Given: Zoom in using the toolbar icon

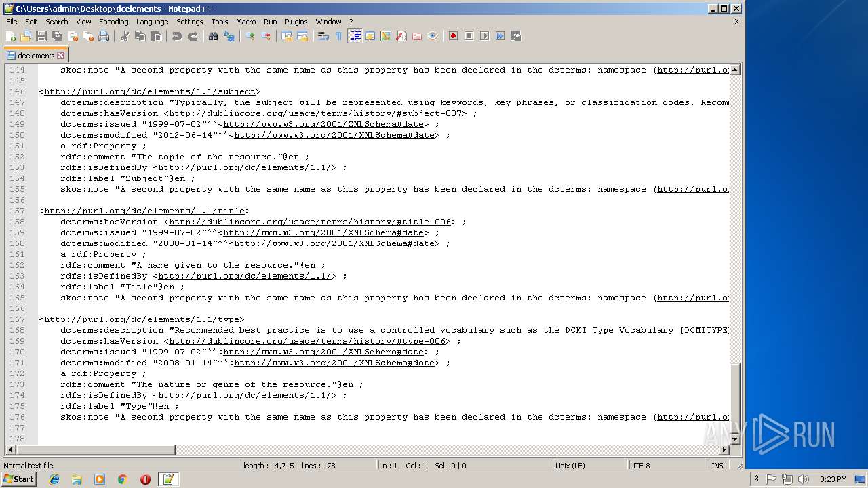Looking at the screenshot, I should click(x=250, y=36).
